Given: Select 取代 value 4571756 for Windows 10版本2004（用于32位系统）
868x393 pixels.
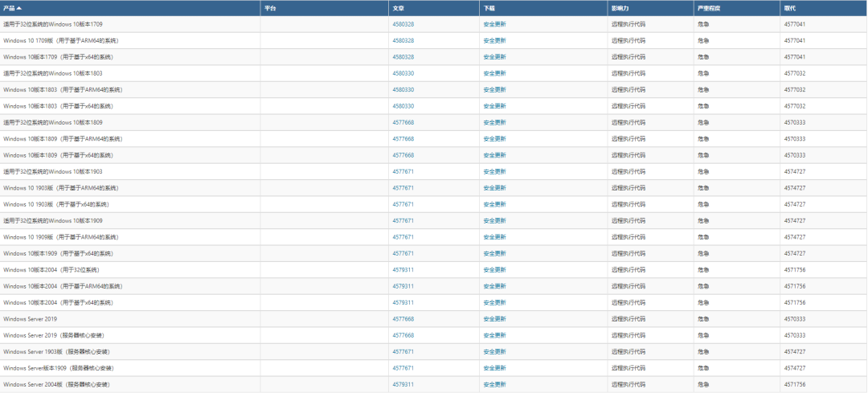Looking at the screenshot, I should pyautogui.click(x=794, y=269).
